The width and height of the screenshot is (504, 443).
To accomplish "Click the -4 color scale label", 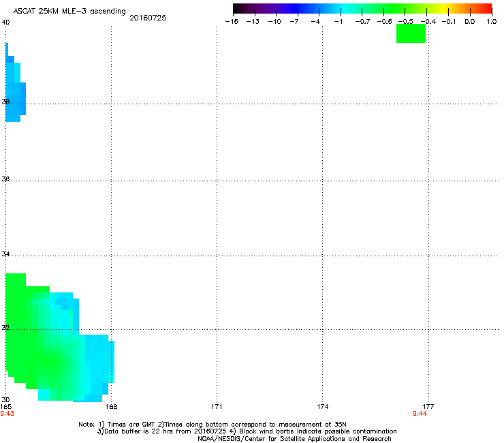I will (315, 22).
